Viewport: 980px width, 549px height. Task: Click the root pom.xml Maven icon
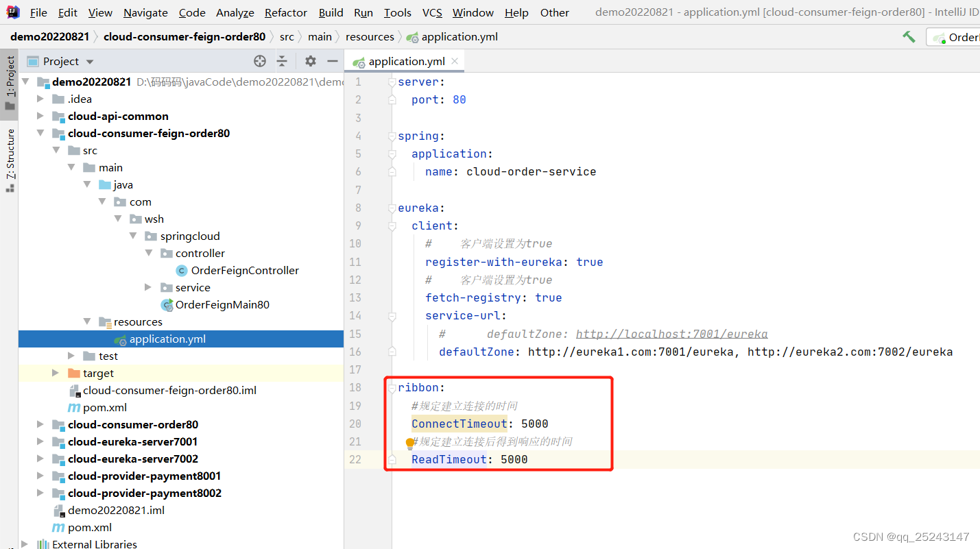tap(59, 528)
